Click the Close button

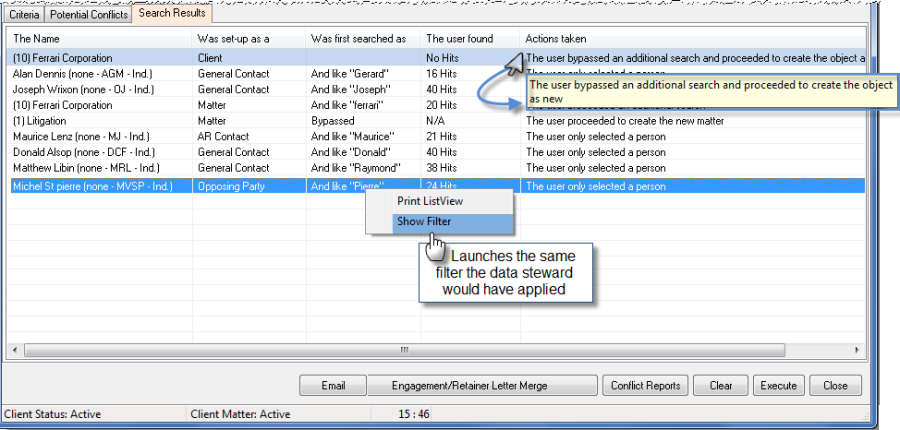(x=835, y=386)
